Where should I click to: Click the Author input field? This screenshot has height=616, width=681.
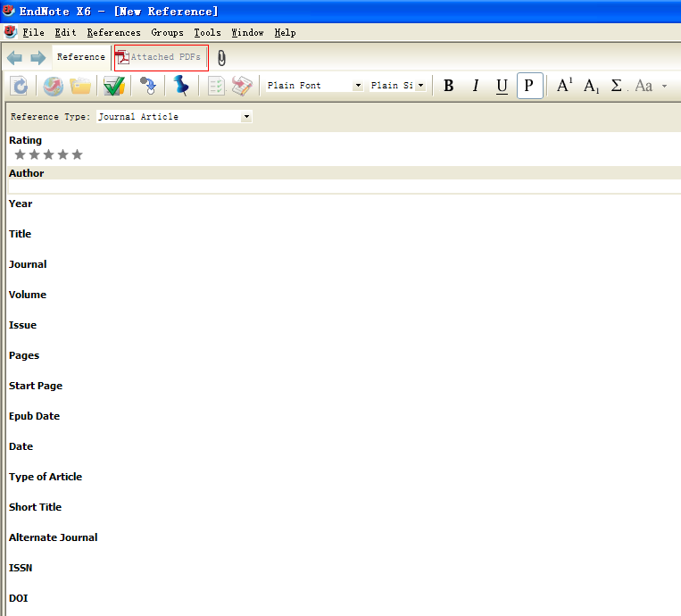(345, 187)
